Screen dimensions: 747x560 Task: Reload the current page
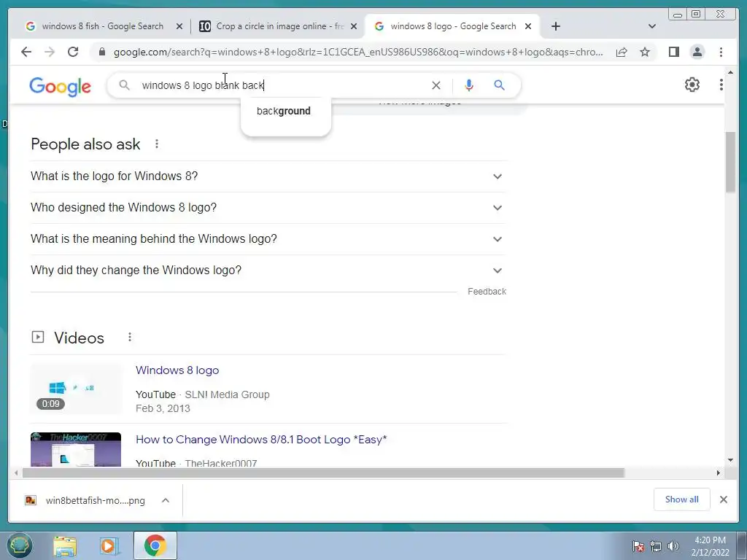coord(73,52)
